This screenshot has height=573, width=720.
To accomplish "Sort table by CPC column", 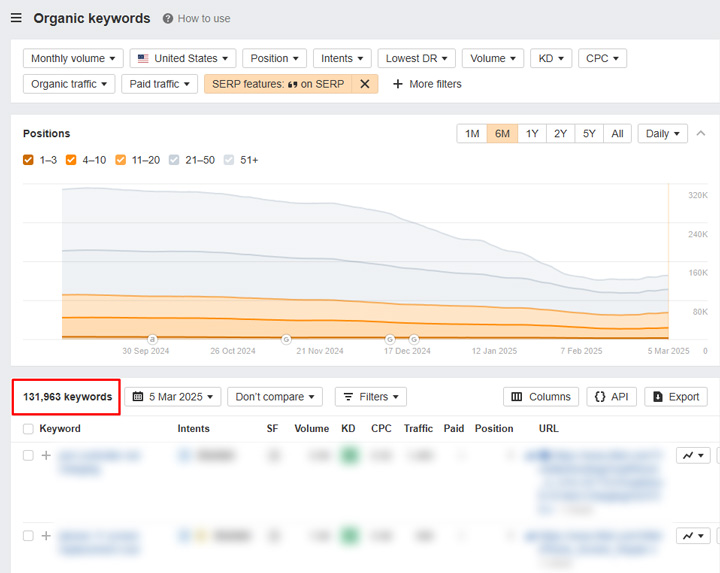I will pos(381,428).
